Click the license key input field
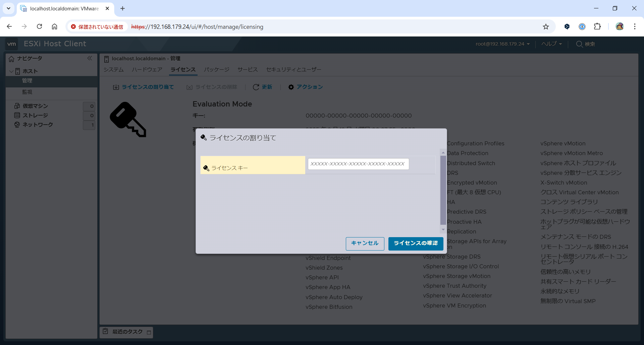644x345 pixels. click(x=358, y=164)
